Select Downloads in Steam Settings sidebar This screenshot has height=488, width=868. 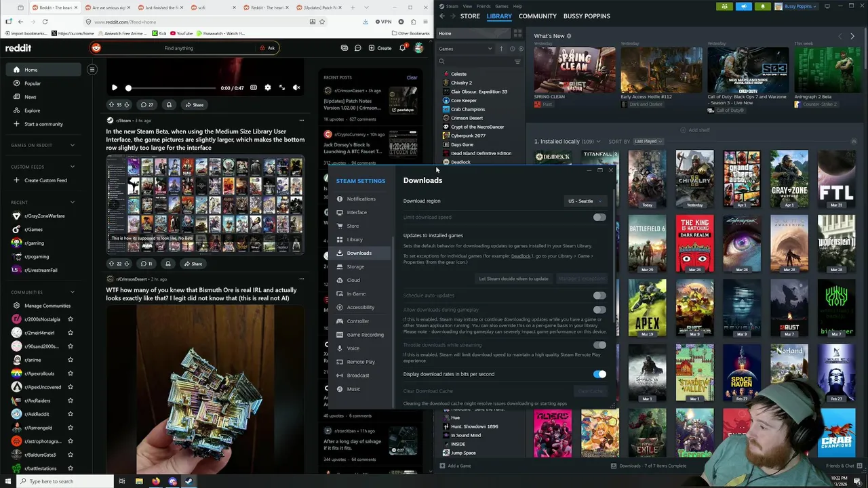[359, 253]
